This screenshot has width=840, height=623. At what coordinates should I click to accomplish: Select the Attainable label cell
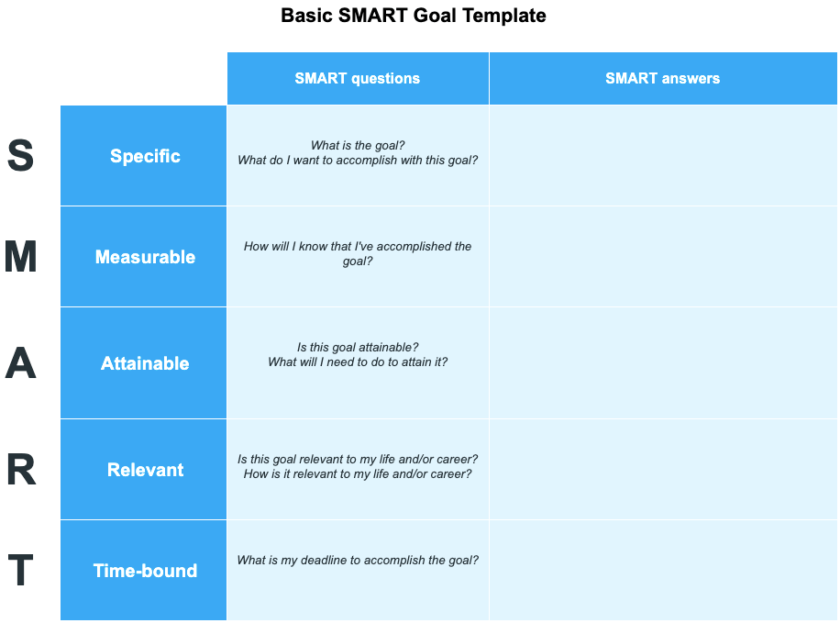click(x=144, y=363)
